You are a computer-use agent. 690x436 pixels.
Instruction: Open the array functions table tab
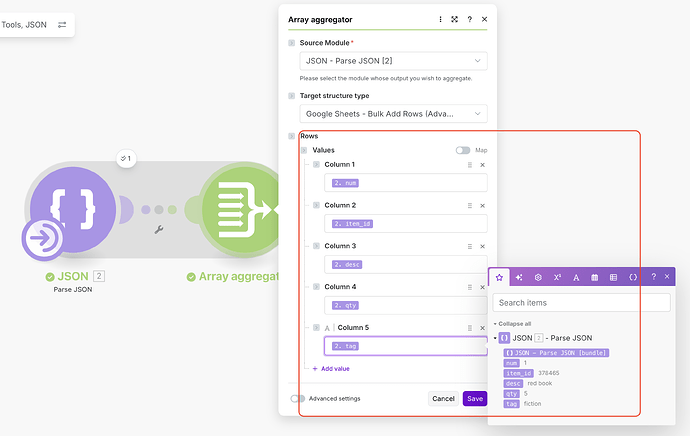[x=613, y=277]
